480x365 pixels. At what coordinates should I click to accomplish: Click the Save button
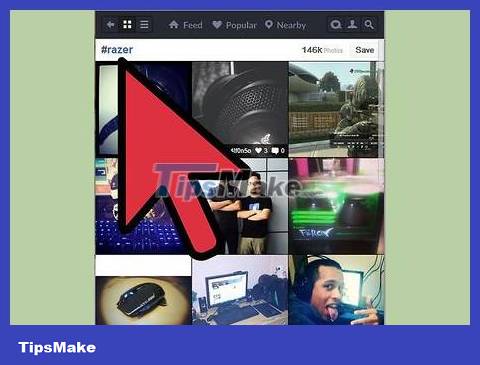pyautogui.click(x=365, y=50)
